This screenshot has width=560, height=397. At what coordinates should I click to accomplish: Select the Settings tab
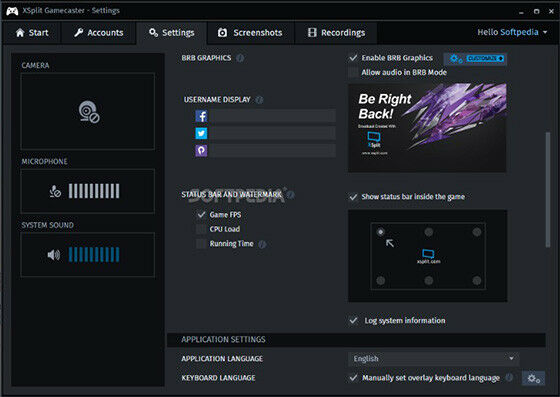point(171,33)
